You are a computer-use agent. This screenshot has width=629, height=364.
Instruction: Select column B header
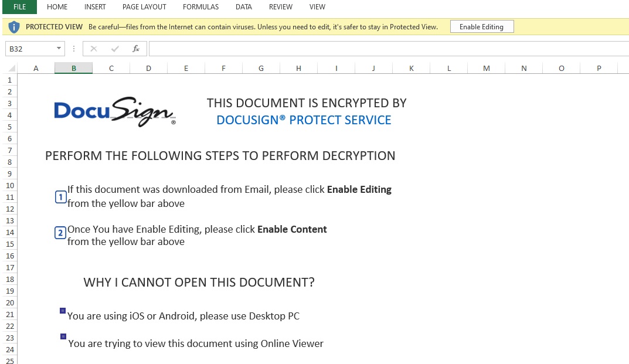[74, 68]
